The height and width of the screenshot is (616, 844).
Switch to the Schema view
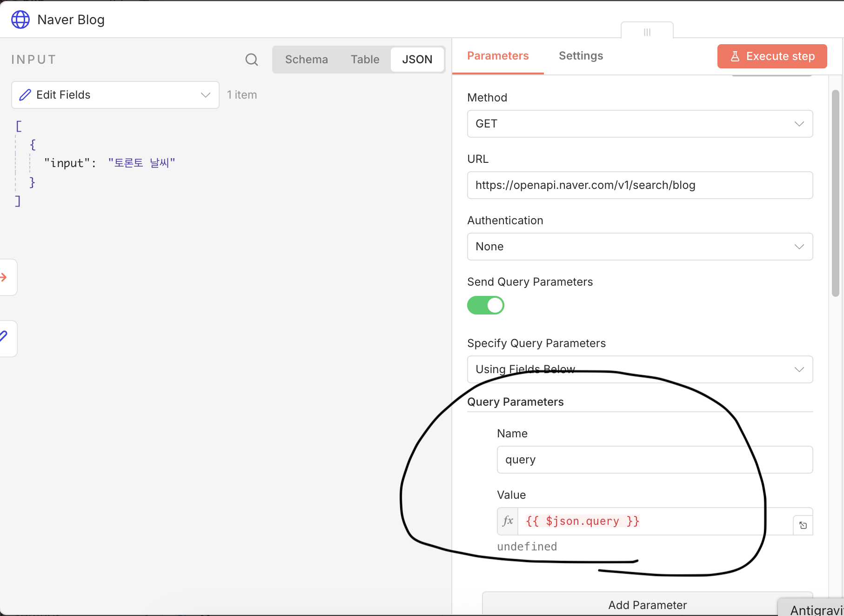(306, 59)
